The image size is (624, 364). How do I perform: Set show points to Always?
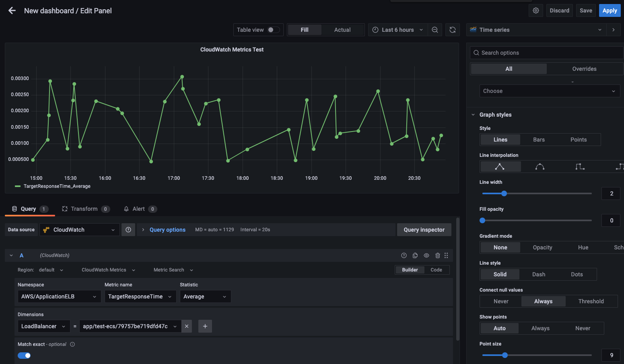pos(540,328)
